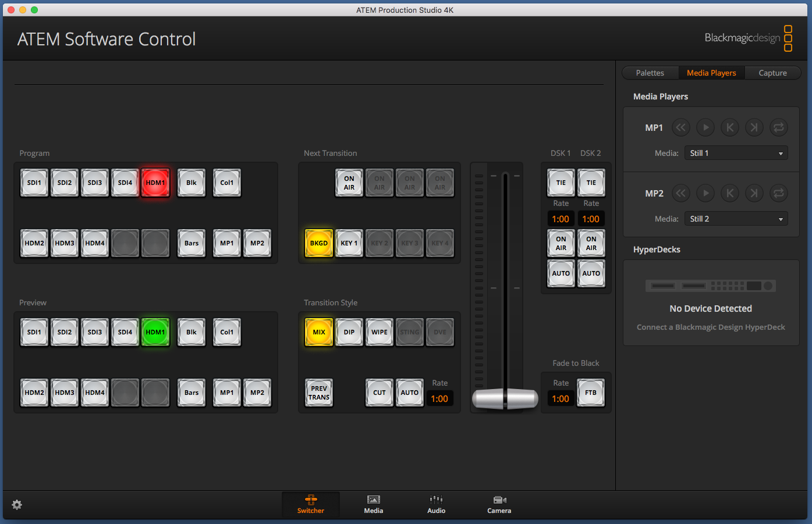
Task: Open the Switcher page
Action: click(311, 504)
